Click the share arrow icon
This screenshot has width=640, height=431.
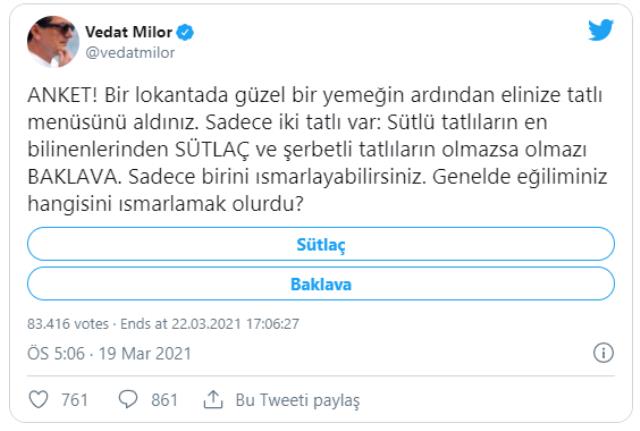pyautogui.click(x=212, y=400)
